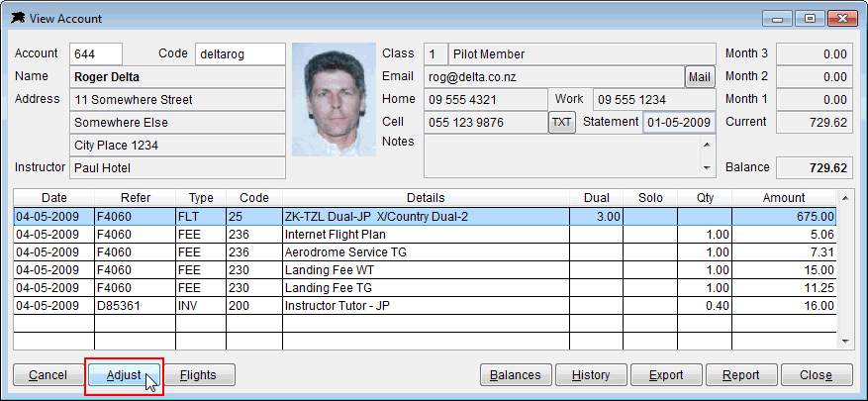Select the Internet Flight Plan row
This screenshot has height=401, width=868.
425,235
